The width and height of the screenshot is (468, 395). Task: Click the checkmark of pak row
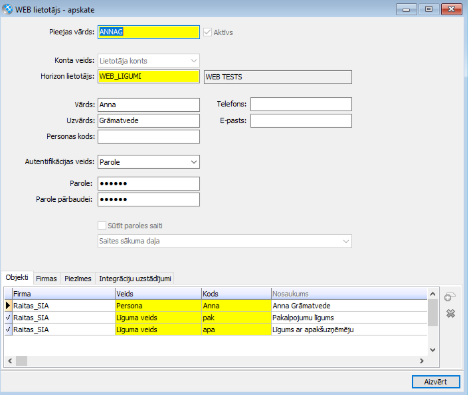point(8,317)
